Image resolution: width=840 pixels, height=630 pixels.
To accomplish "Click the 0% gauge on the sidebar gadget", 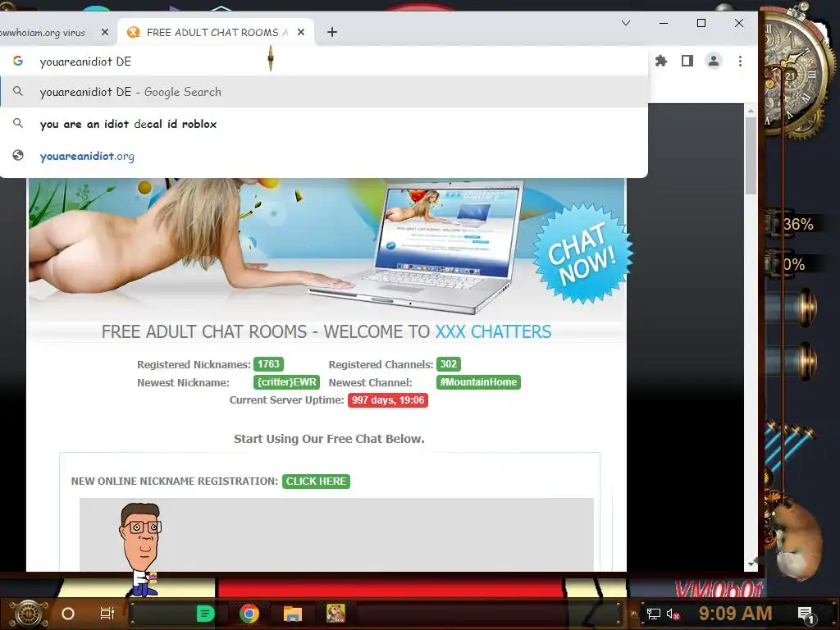I will point(794,264).
